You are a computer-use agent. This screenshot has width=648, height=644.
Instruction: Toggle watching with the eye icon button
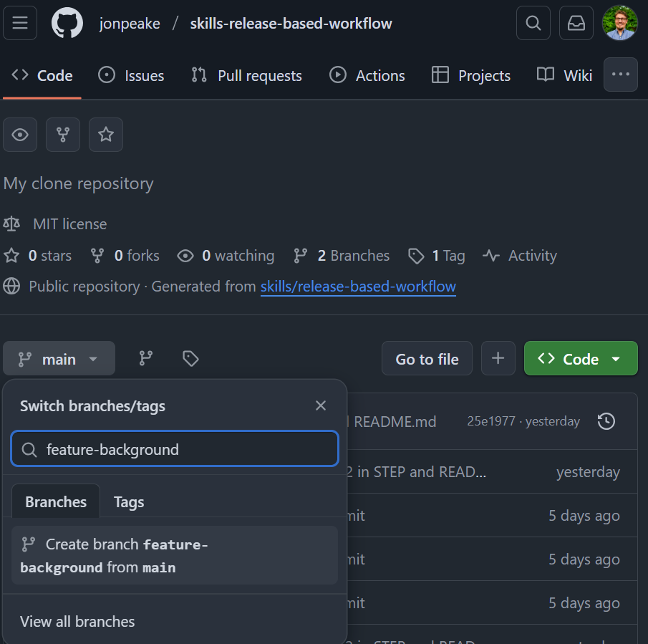(20, 135)
